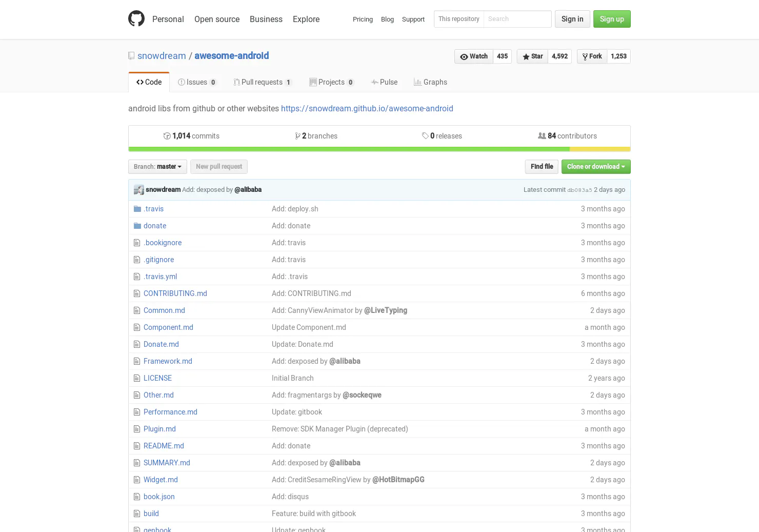Open the GitHub Octocat logo homepage

coord(136,19)
